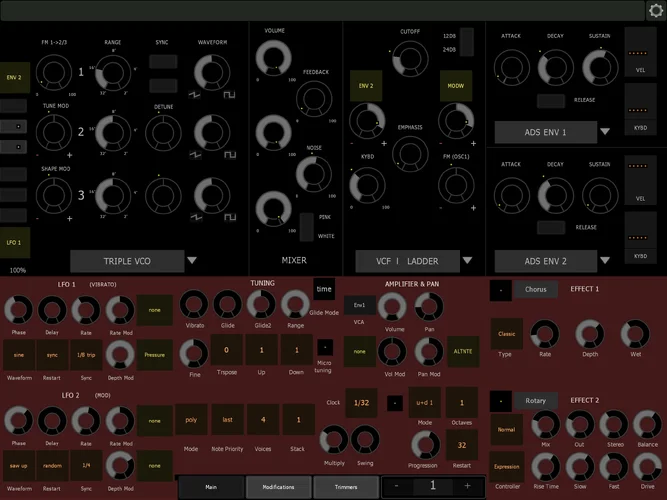Screen dimensions: 667x500
Task: Select the square waveform icon for oscillator 1
Action: [x=231, y=93]
